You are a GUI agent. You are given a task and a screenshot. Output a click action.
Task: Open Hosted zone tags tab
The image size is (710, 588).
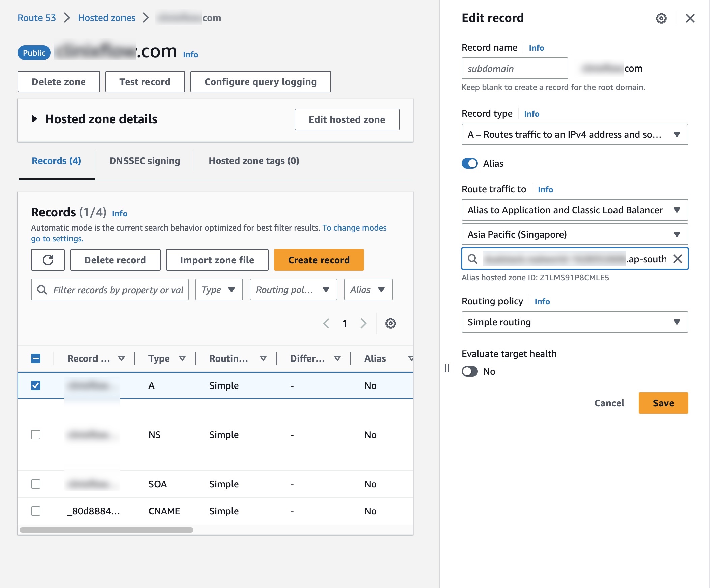pos(253,161)
